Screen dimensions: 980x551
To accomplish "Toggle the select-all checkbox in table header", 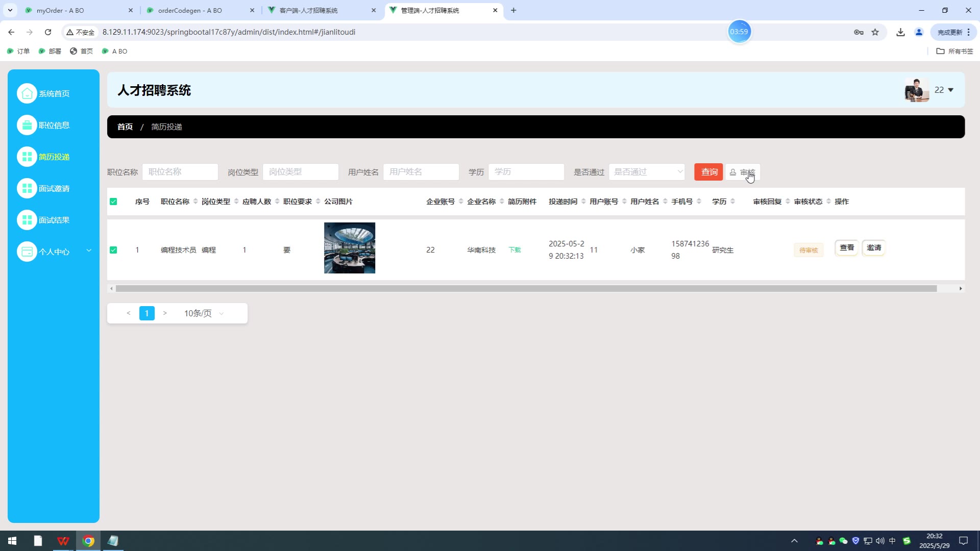I will [x=113, y=202].
